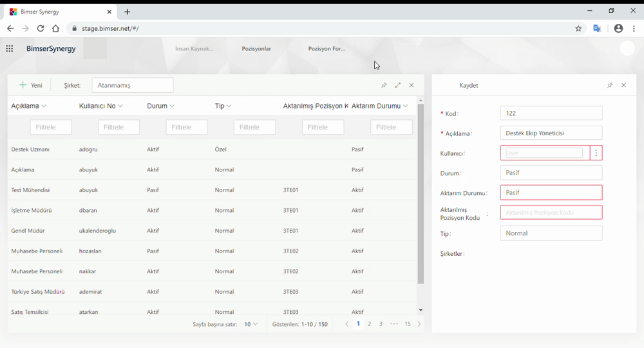Close the Kaydet form panel
This screenshot has width=644, height=348.
tap(623, 85)
